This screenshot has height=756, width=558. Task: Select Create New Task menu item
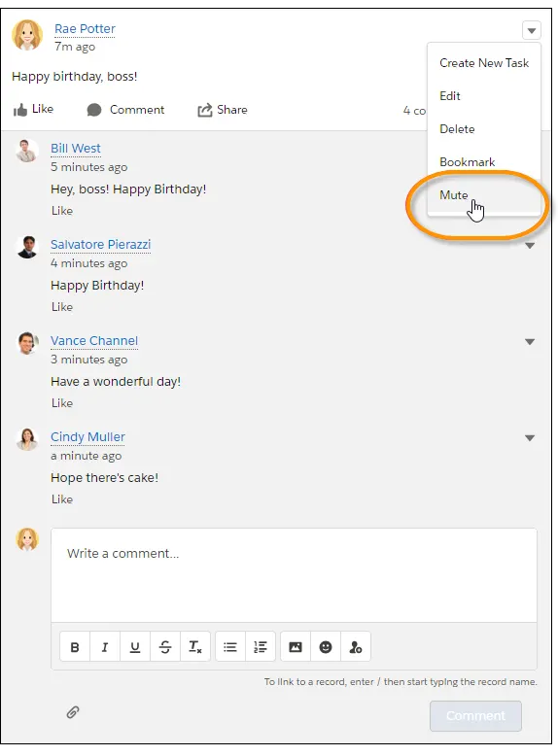[x=484, y=63]
